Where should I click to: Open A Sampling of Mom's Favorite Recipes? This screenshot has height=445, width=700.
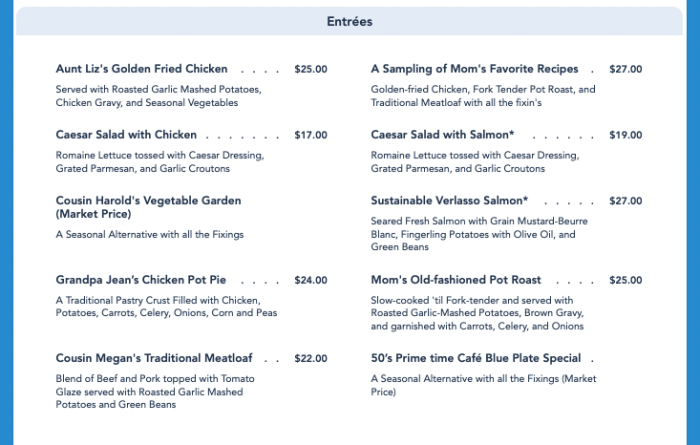[x=474, y=69]
